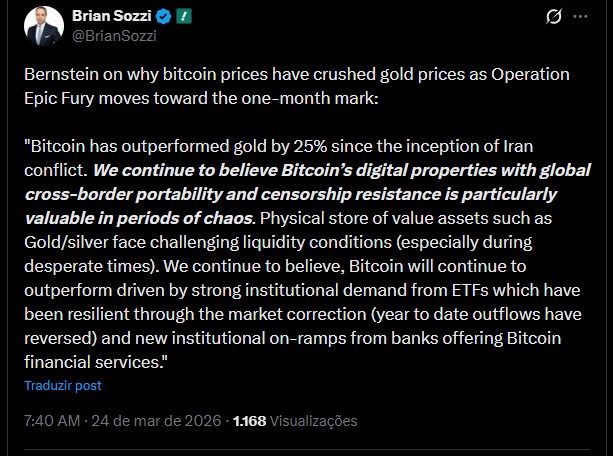Open the Brian Sozzi display name link

point(110,17)
